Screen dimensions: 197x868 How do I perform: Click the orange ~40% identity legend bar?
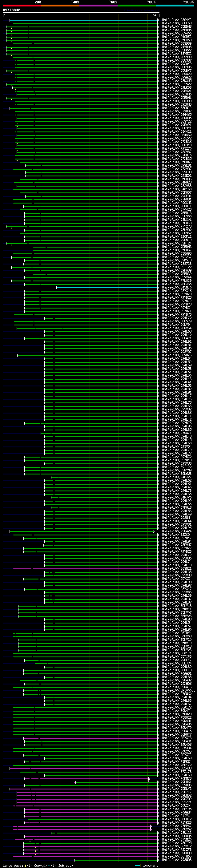click(60, 6)
